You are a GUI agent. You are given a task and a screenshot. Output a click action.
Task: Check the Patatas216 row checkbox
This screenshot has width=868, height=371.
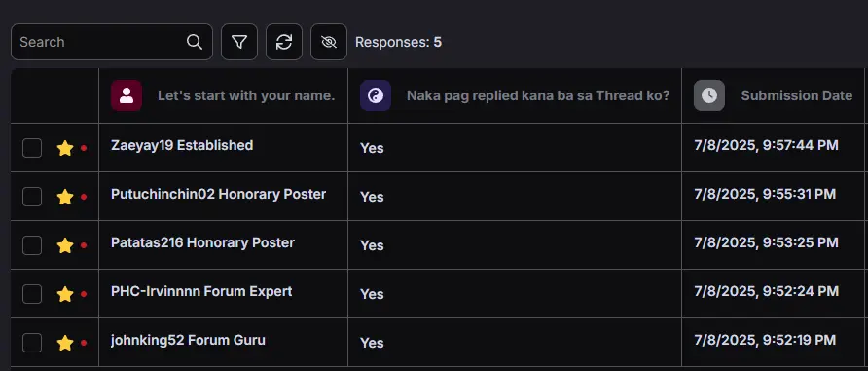point(32,245)
